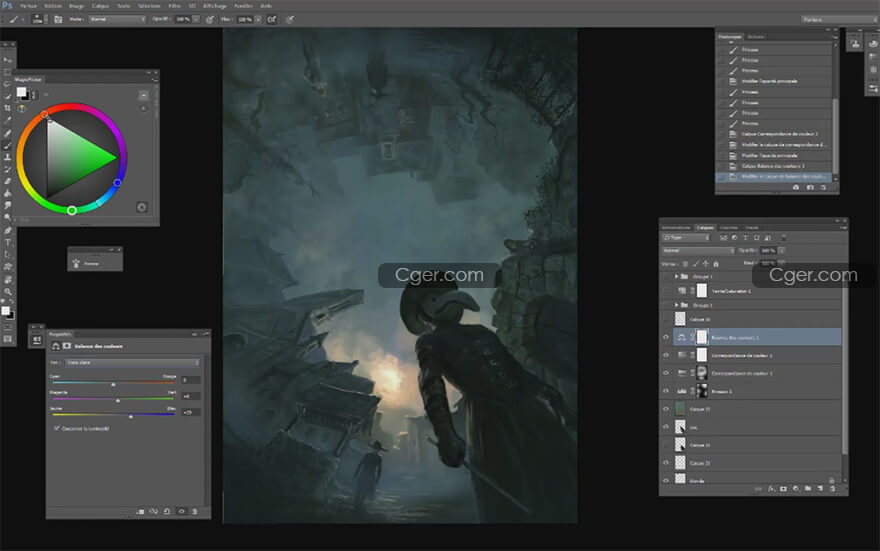The image size is (880, 551).
Task: Select the Pen tool
Action: pyautogui.click(x=8, y=230)
